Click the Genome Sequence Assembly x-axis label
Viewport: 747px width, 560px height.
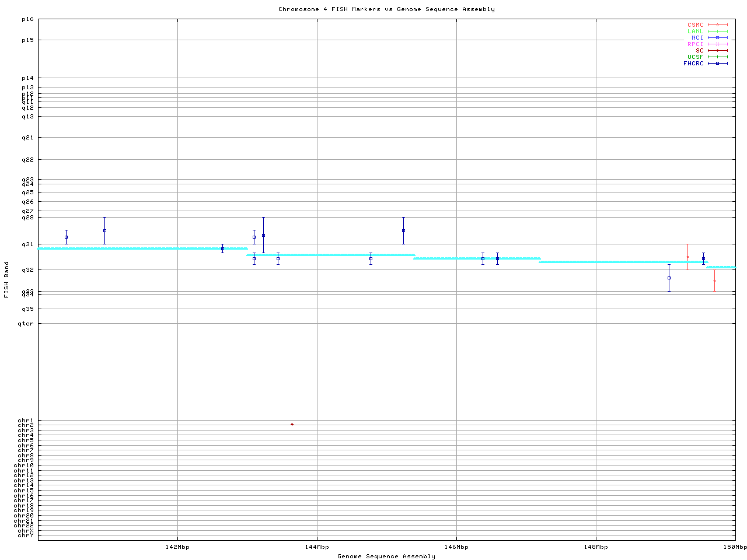click(386, 556)
